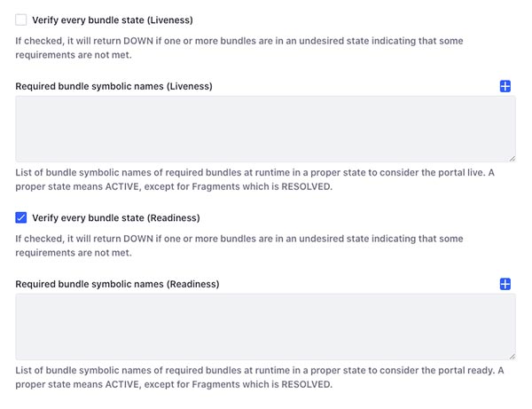
Task: Grab the Readiness textarea resize handle
Action: click(512, 357)
